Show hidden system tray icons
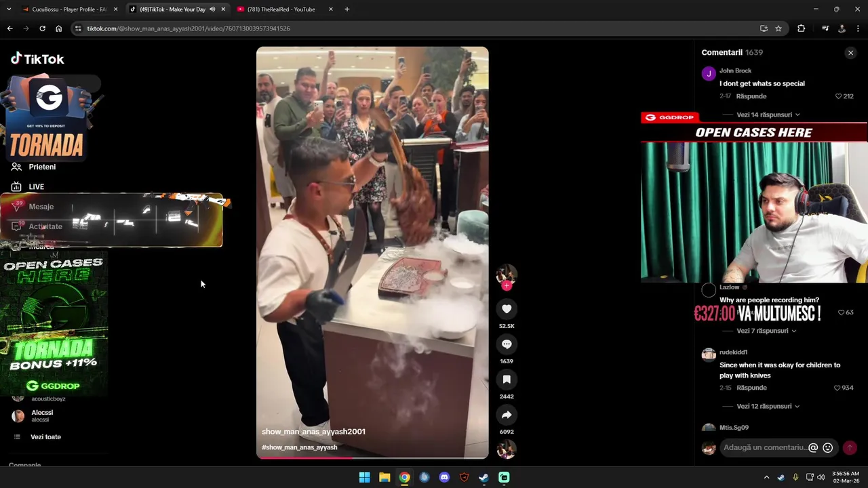Image resolution: width=868 pixels, height=488 pixels. (767, 477)
